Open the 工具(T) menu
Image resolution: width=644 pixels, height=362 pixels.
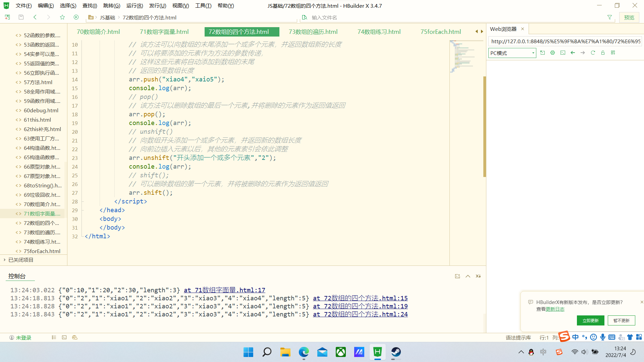point(203,5)
